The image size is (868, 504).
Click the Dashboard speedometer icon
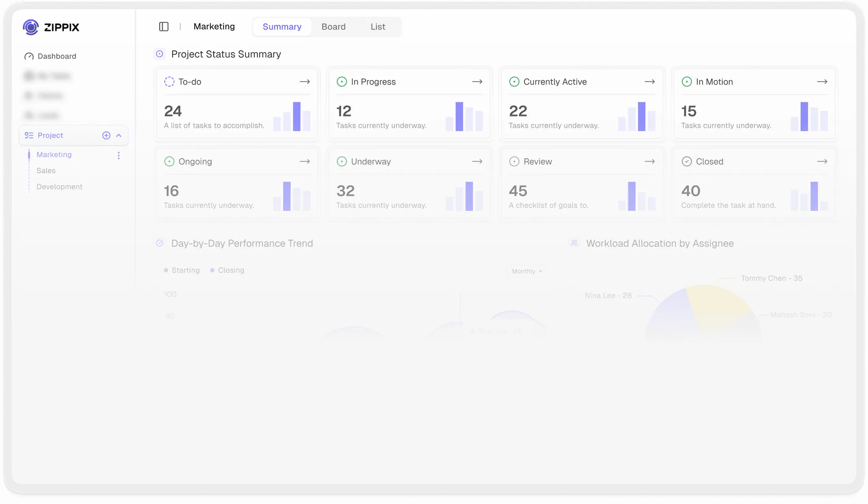coord(29,56)
